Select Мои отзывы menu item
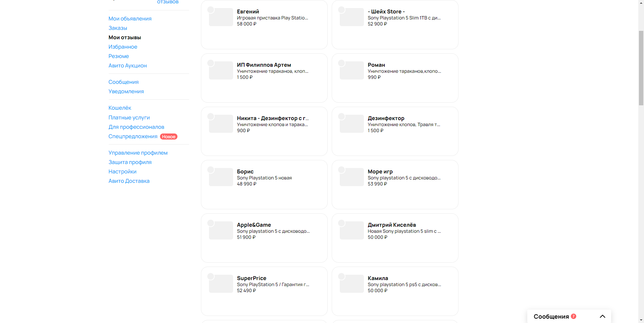Image resolution: width=644 pixels, height=323 pixels. click(x=125, y=37)
